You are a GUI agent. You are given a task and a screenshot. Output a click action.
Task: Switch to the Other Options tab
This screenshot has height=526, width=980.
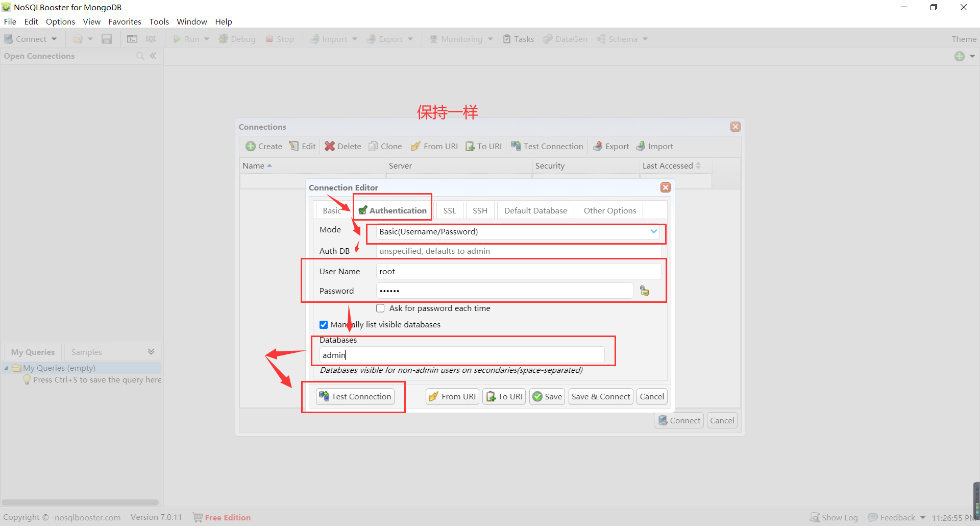(610, 210)
